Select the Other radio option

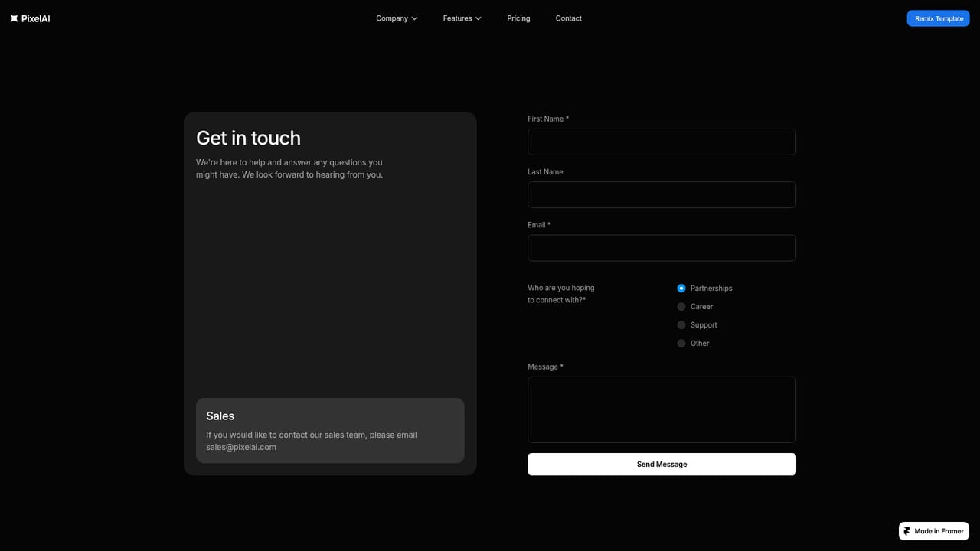click(x=681, y=344)
